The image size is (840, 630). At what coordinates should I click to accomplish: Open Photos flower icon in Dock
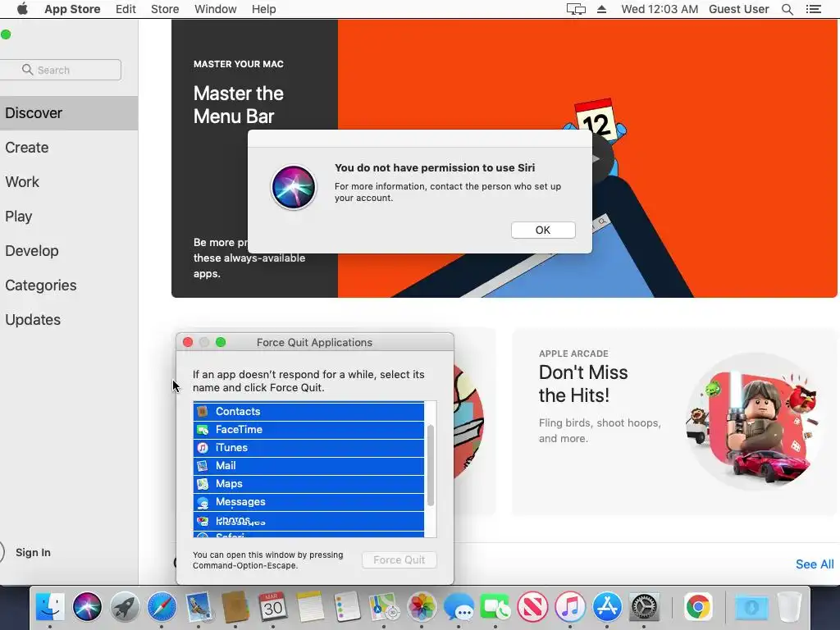point(422,607)
